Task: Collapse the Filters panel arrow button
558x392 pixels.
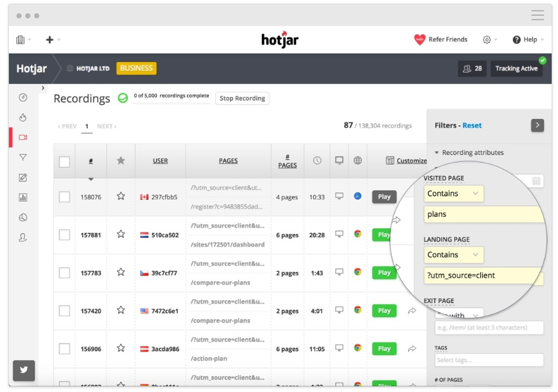Action: tap(537, 125)
